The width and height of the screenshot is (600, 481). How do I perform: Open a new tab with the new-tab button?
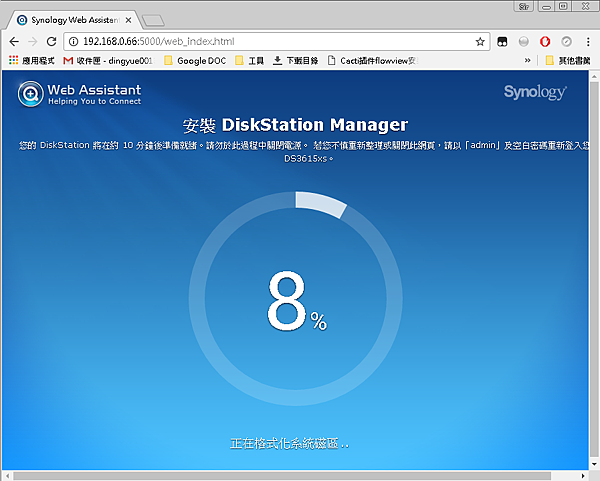click(x=153, y=21)
